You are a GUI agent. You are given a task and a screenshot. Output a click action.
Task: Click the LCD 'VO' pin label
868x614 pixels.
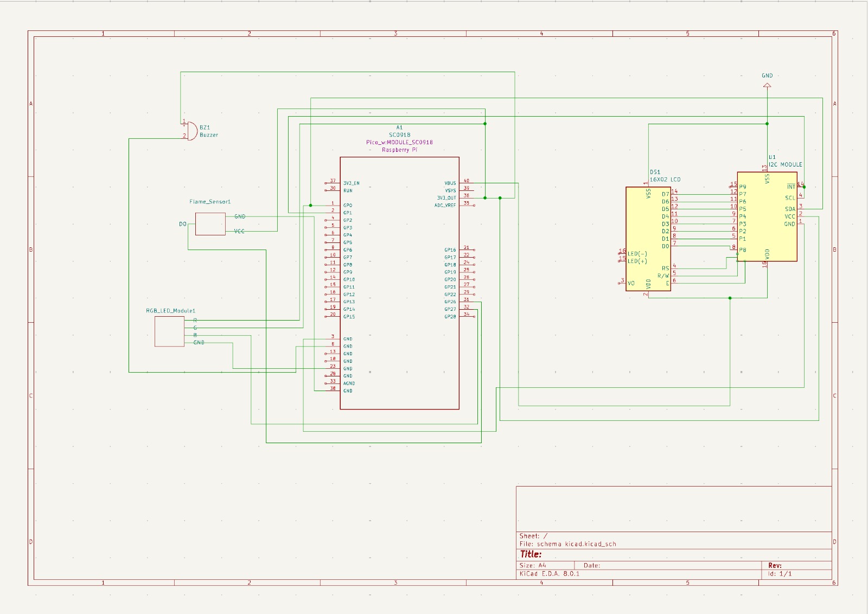click(x=631, y=283)
